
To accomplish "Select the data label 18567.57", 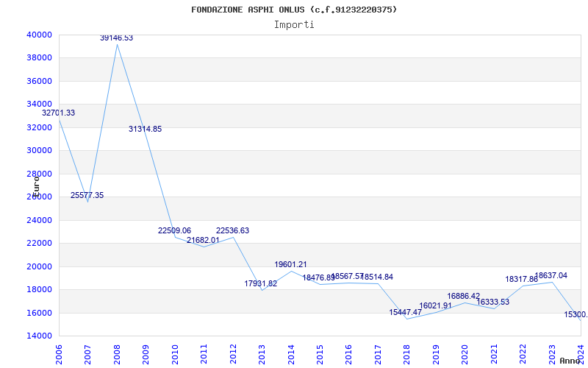I will 348,277.
